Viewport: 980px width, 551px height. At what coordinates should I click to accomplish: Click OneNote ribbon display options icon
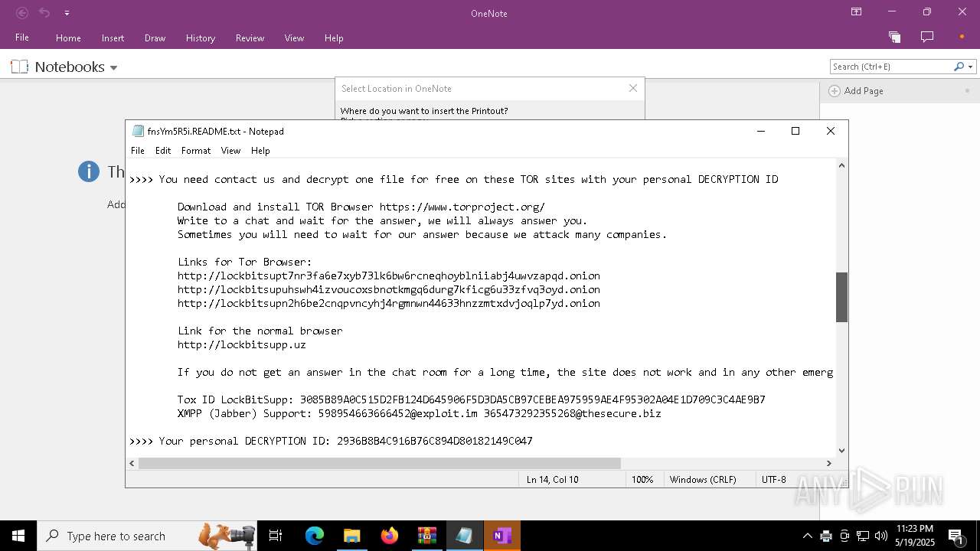[856, 12]
